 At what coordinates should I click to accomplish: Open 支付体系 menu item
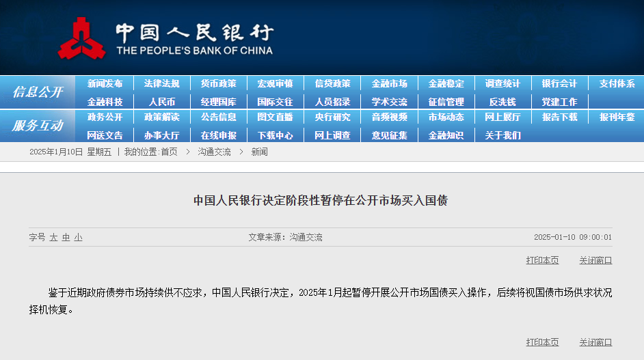[x=617, y=84]
